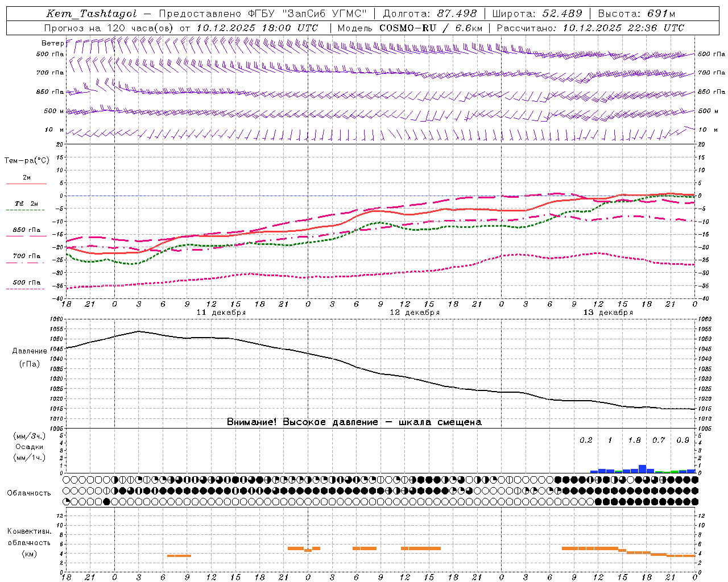Select the date label 11 декабря
This screenshot has height=582, width=728.
pos(221,313)
